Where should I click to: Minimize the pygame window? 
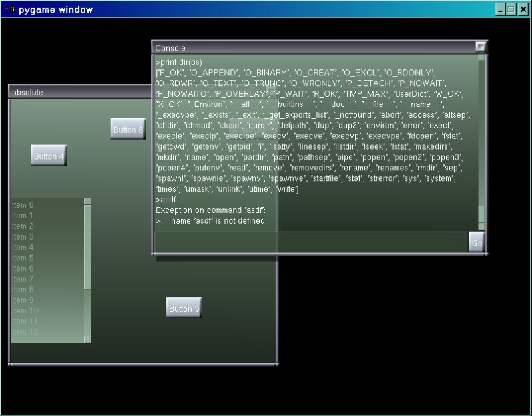coord(501,9)
